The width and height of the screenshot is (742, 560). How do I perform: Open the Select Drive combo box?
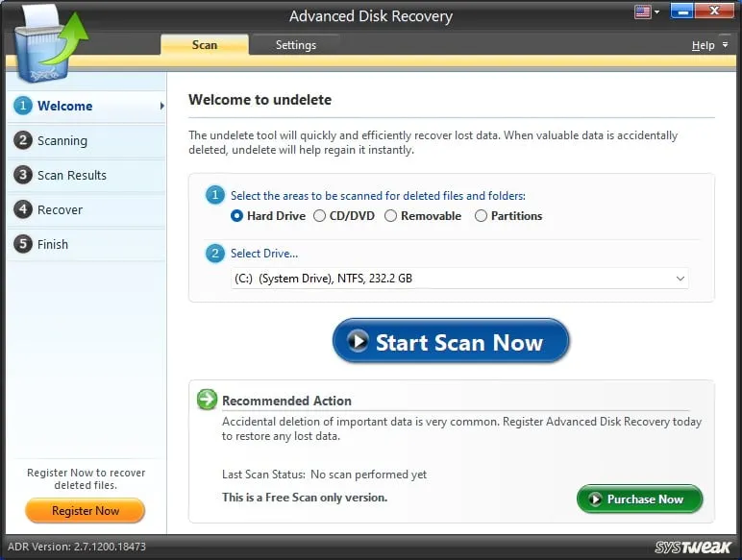(x=459, y=279)
